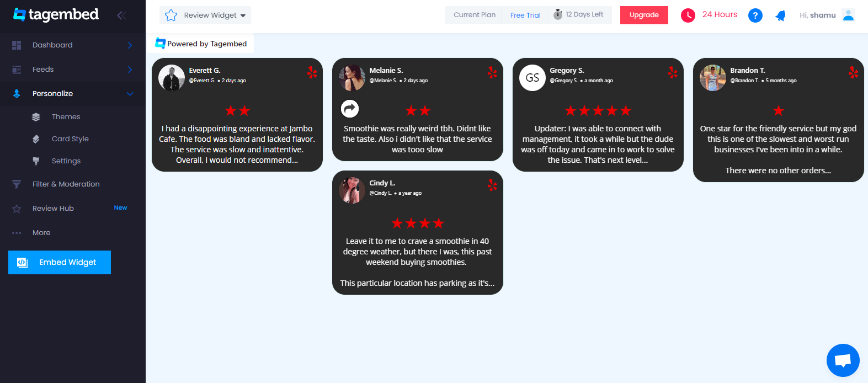Click the Filter & Moderation funnel icon
Screen dimensions: 868x383
pyautogui.click(x=17, y=184)
